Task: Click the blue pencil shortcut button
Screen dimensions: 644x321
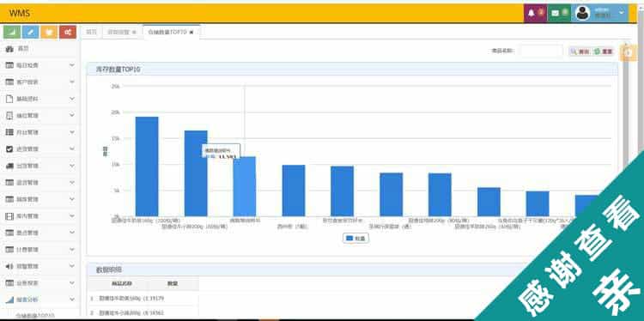Action: pos(30,32)
